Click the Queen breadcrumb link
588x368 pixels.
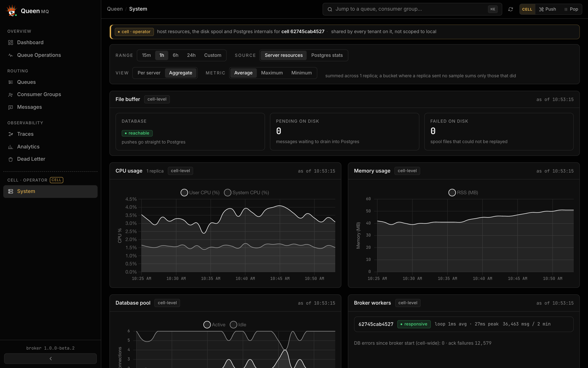pos(115,9)
